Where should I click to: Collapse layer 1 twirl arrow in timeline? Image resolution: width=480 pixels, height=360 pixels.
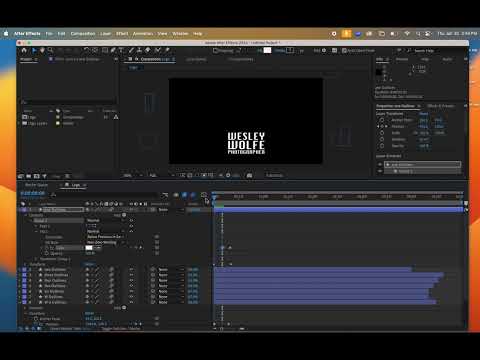click(19, 210)
